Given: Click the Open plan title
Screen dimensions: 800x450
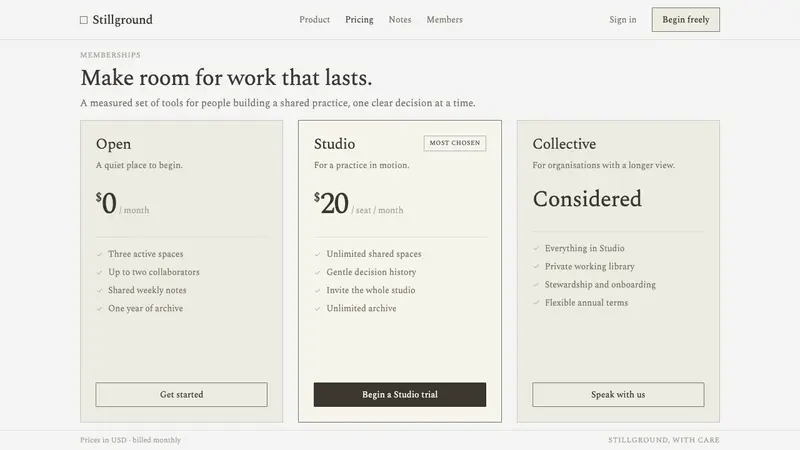Looking at the screenshot, I should pyautogui.click(x=113, y=144).
